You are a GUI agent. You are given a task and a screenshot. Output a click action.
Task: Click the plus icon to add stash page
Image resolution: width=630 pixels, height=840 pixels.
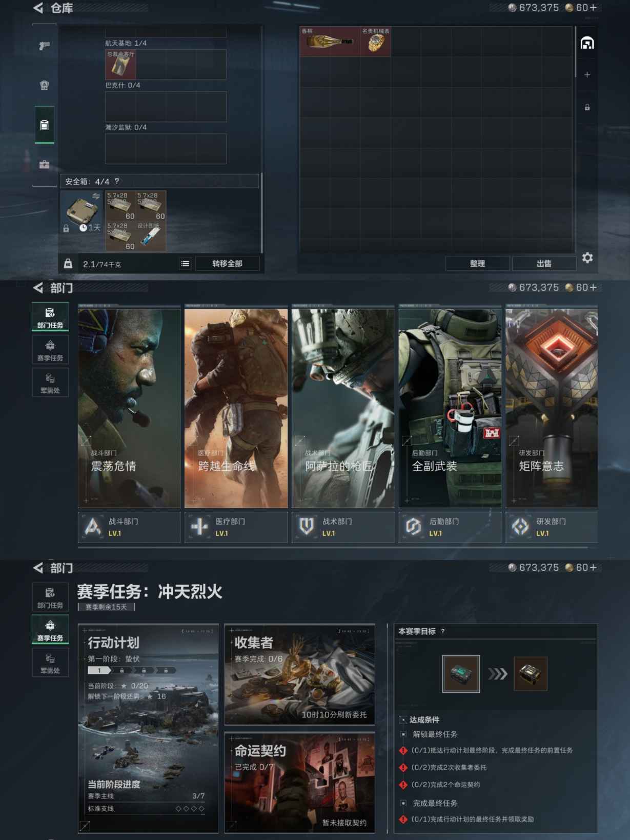click(x=587, y=75)
